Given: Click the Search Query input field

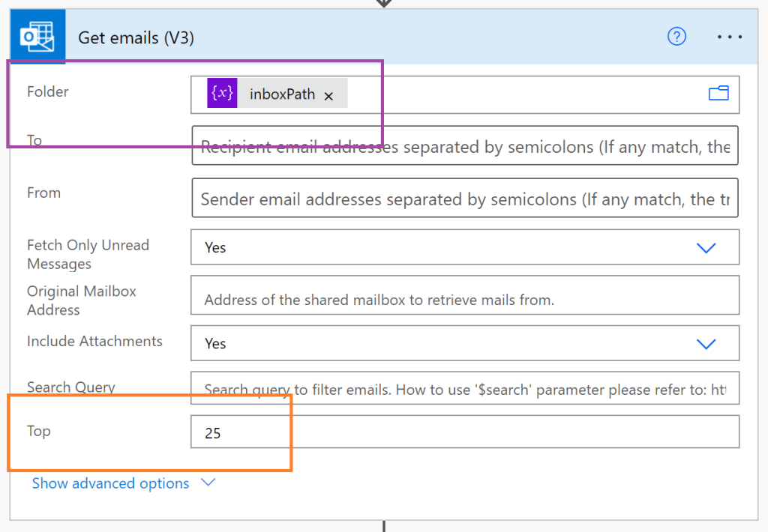Looking at the screenshot, I should coord(465,390).
